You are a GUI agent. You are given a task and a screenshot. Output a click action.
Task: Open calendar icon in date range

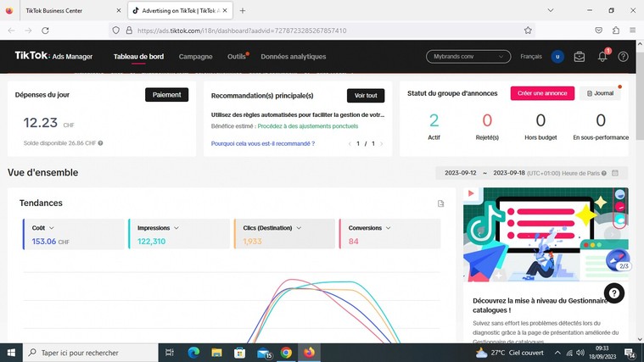615,173
